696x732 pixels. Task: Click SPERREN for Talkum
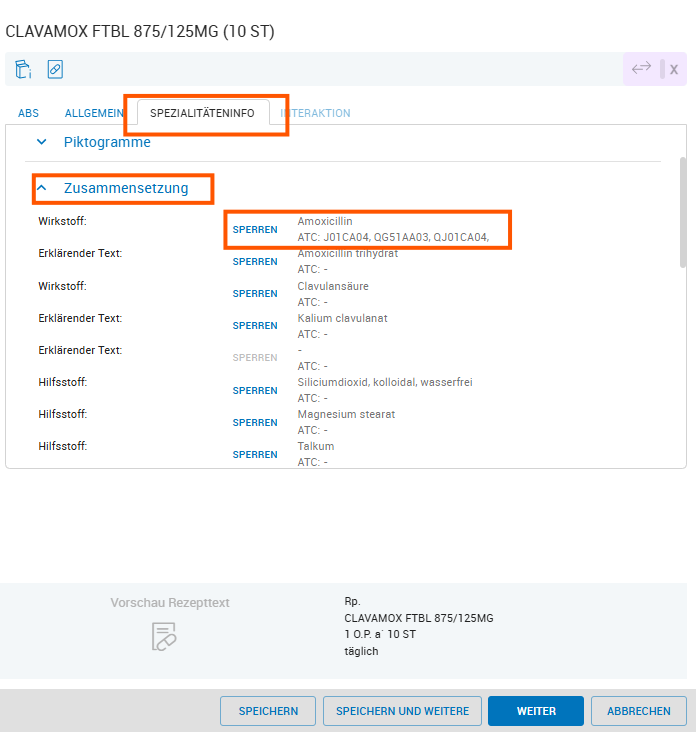click(x=255, y=454)
